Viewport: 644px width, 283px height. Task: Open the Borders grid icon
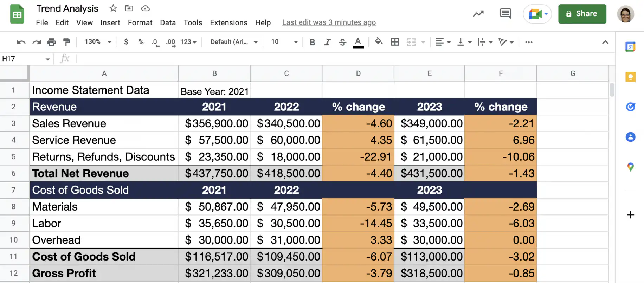click(395, 42)
